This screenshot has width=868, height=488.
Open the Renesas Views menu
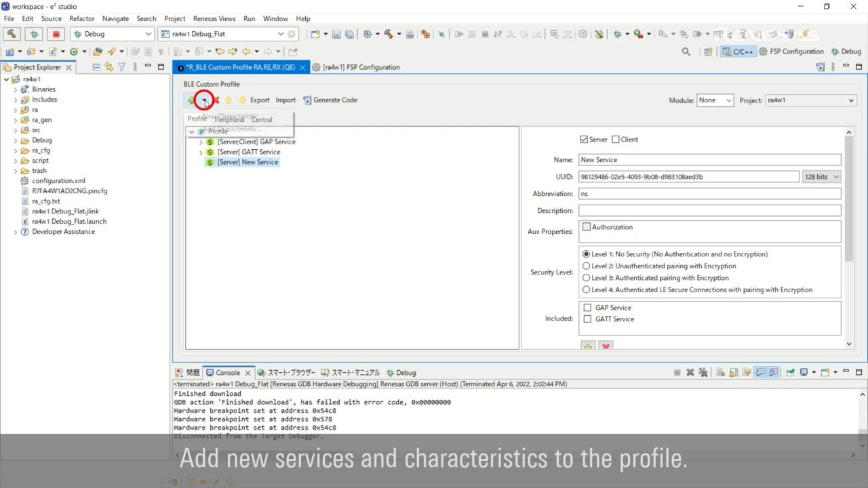coord(214,19)
